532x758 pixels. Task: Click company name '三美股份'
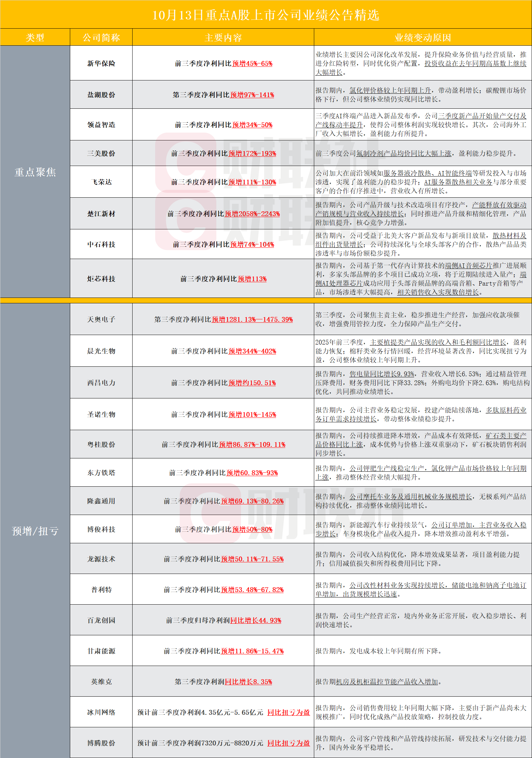[101, 153]
